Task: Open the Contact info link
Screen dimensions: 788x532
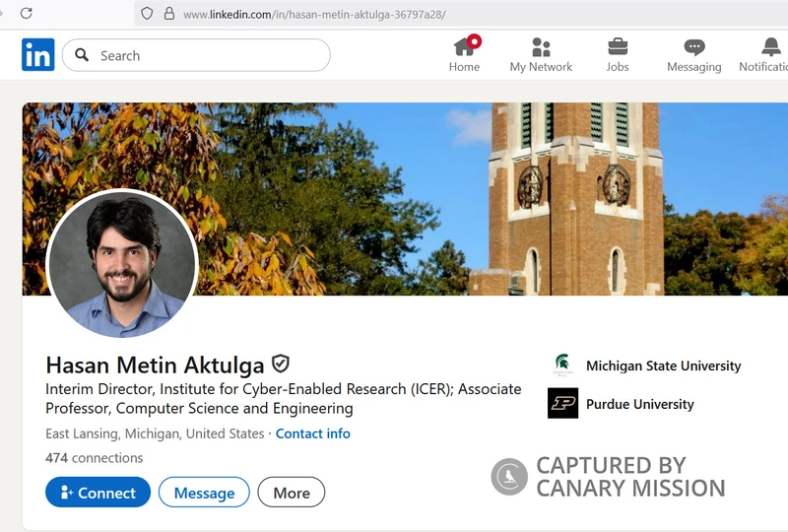Action: [x=312, y=433]
